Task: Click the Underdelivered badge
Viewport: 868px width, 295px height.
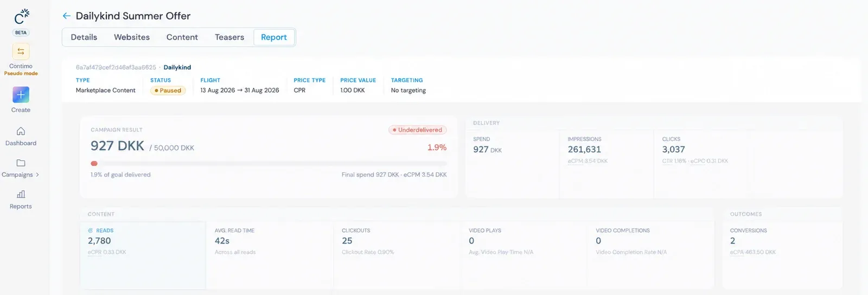Action: pyautogui.click(x=418, y=130)
